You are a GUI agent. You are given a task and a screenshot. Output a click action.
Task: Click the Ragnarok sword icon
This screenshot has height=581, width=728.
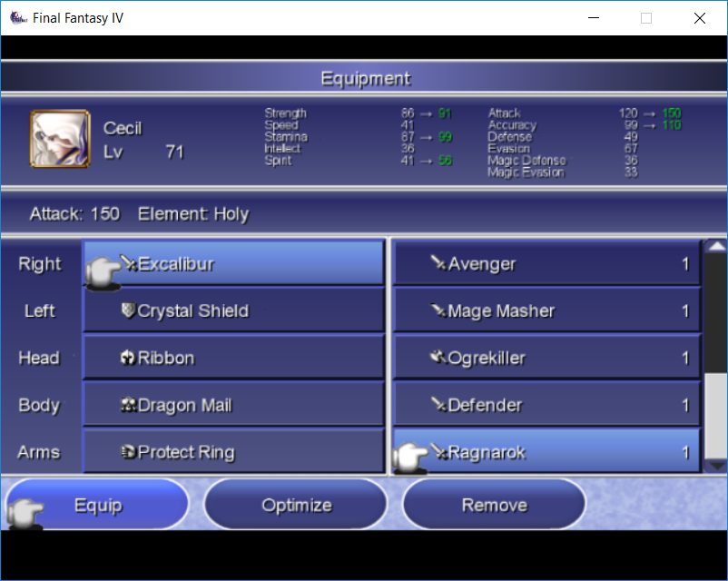438,451
